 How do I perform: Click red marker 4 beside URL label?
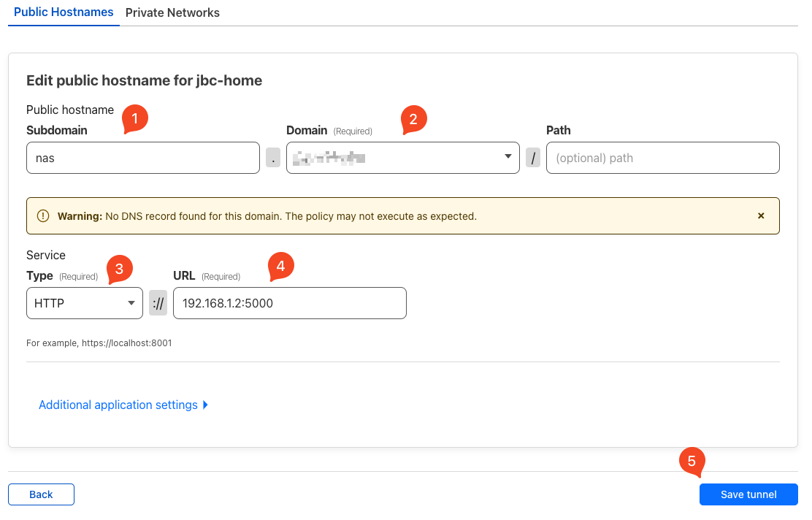point(281,266)
